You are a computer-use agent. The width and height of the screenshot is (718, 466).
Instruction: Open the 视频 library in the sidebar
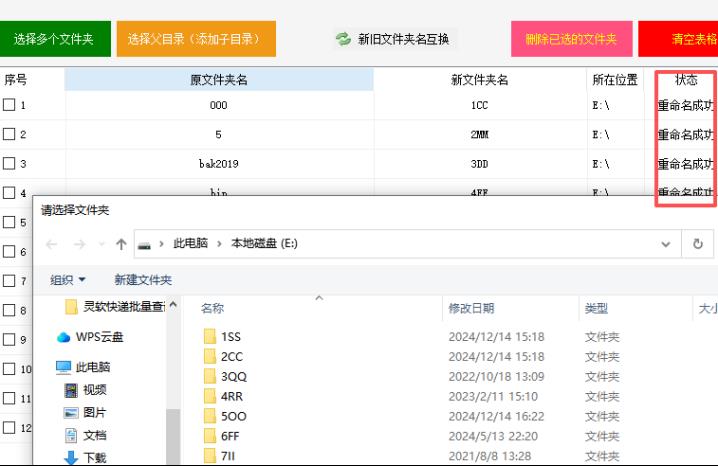93,390
